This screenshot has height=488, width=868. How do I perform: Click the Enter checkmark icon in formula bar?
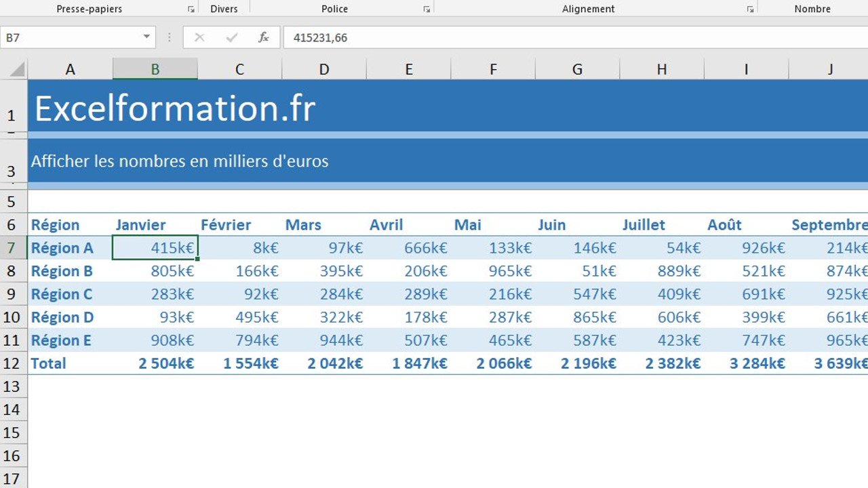coord(232,37)
